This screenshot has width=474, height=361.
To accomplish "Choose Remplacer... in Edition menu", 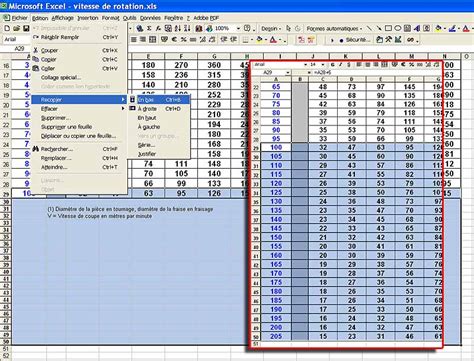I will (x=79, y=158).
